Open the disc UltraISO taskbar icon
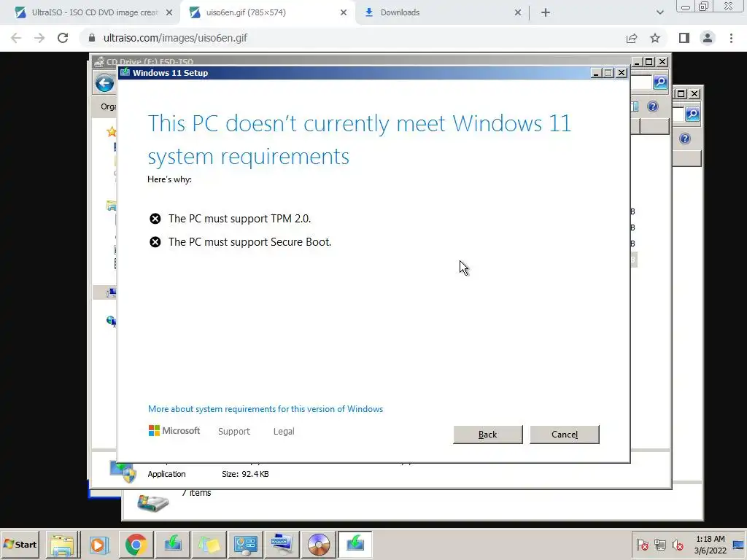747x560 pixels. coord(319,544)
